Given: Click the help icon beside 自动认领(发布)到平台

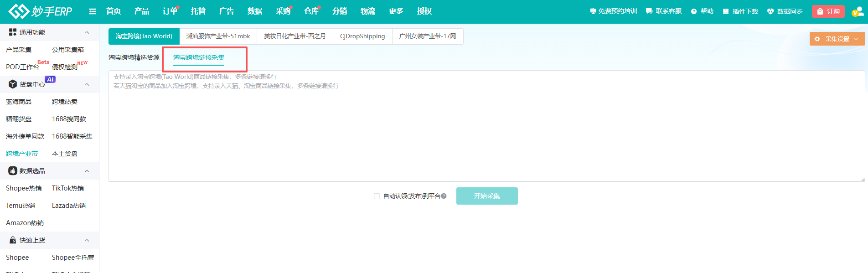Looking at the screenshot, I should pos(444,196).
